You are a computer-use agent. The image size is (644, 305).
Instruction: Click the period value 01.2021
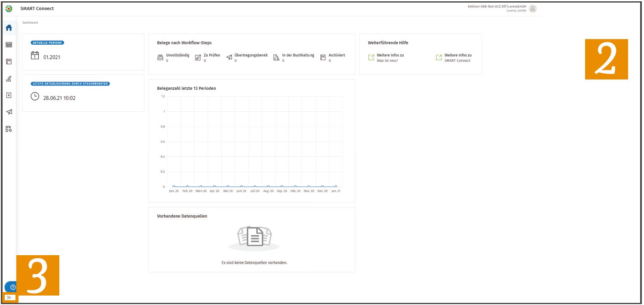(x=52, y=57)
